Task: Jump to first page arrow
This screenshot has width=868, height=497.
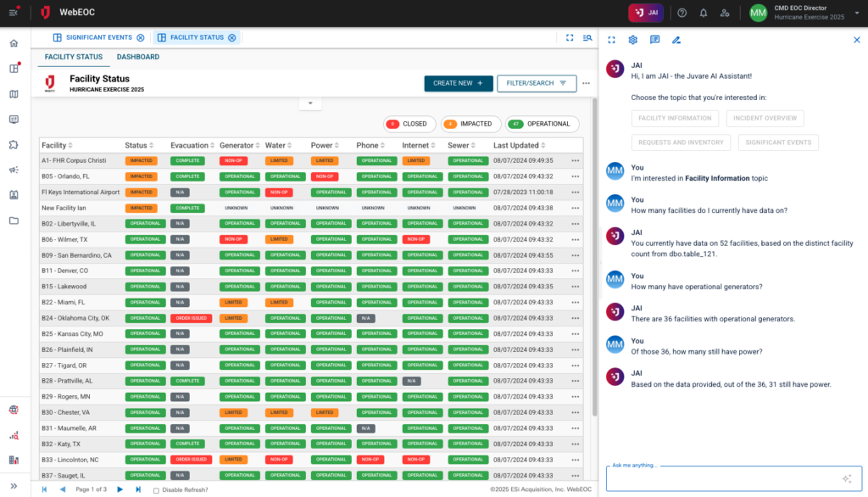Action: [44, 490]
